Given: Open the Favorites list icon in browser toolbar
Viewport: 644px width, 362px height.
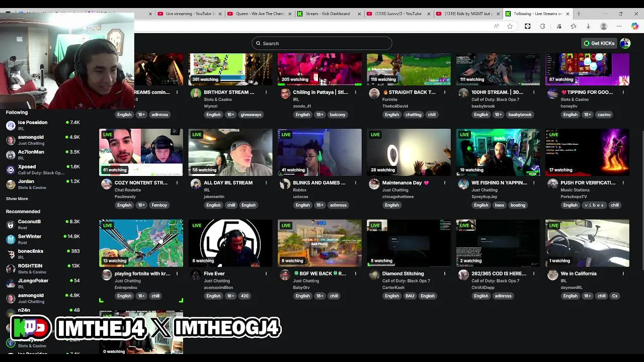Looking at the screenshot, I should [x=573, y=26].
